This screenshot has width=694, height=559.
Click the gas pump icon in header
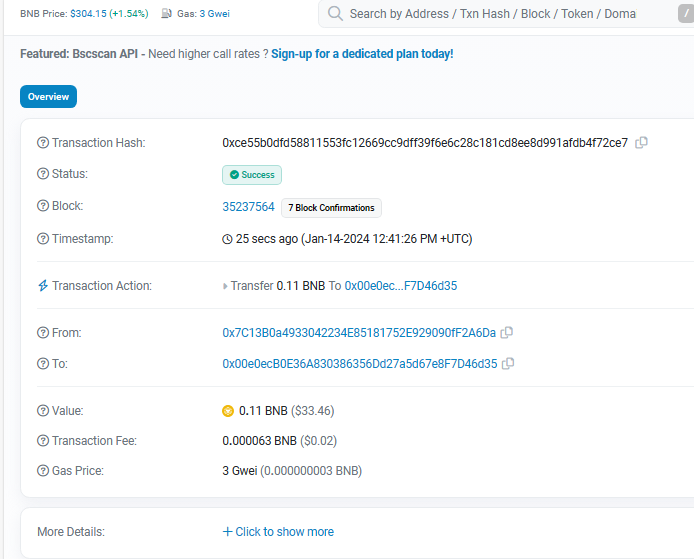point(166,13)
